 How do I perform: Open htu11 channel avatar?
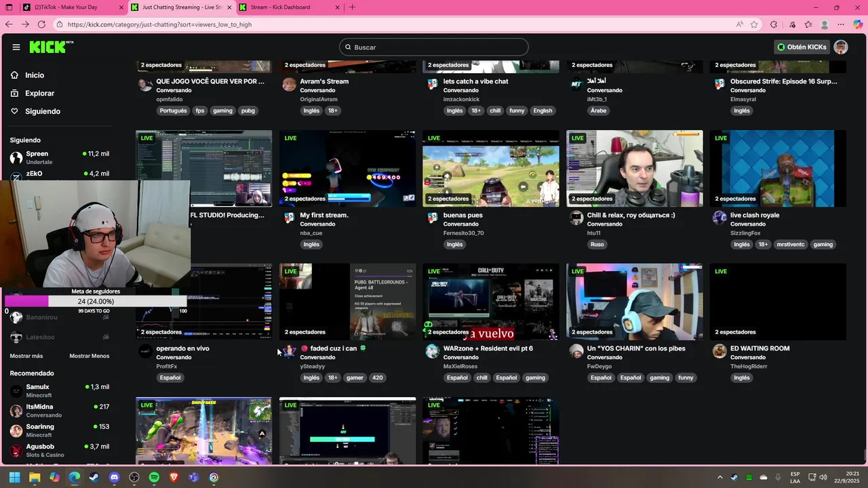coord(576,218)
